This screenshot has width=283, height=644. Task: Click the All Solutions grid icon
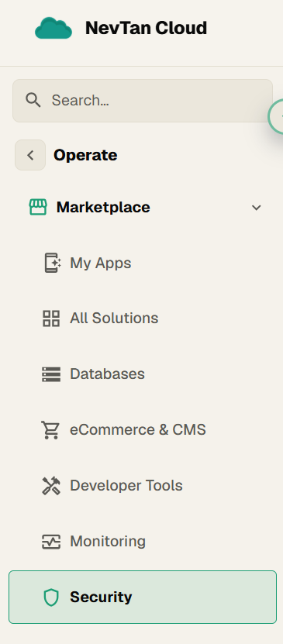point(51,319)
